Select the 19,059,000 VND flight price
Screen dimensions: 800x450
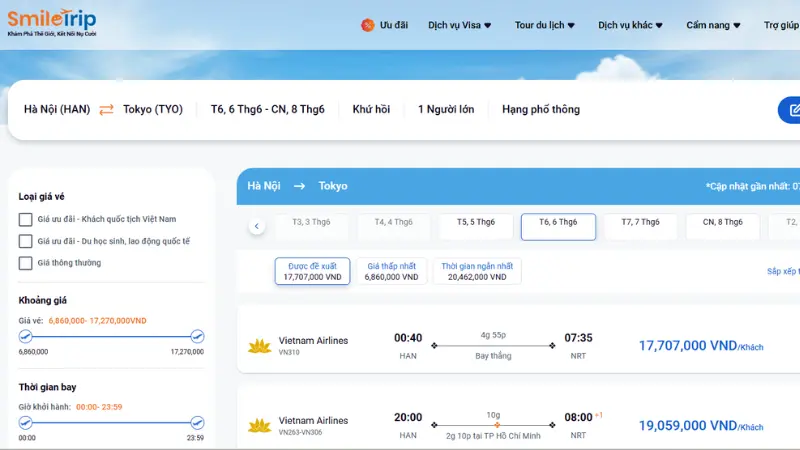click(701, 426)
